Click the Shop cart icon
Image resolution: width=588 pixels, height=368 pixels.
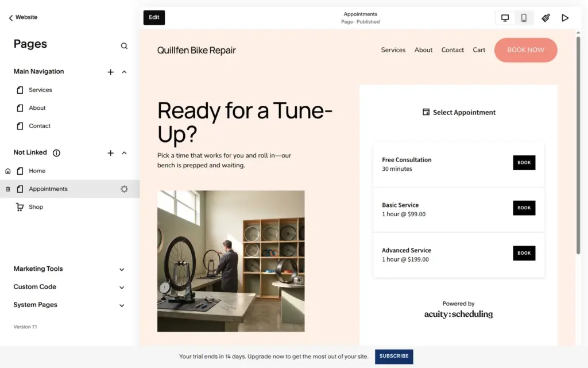(x=20, y=207)
